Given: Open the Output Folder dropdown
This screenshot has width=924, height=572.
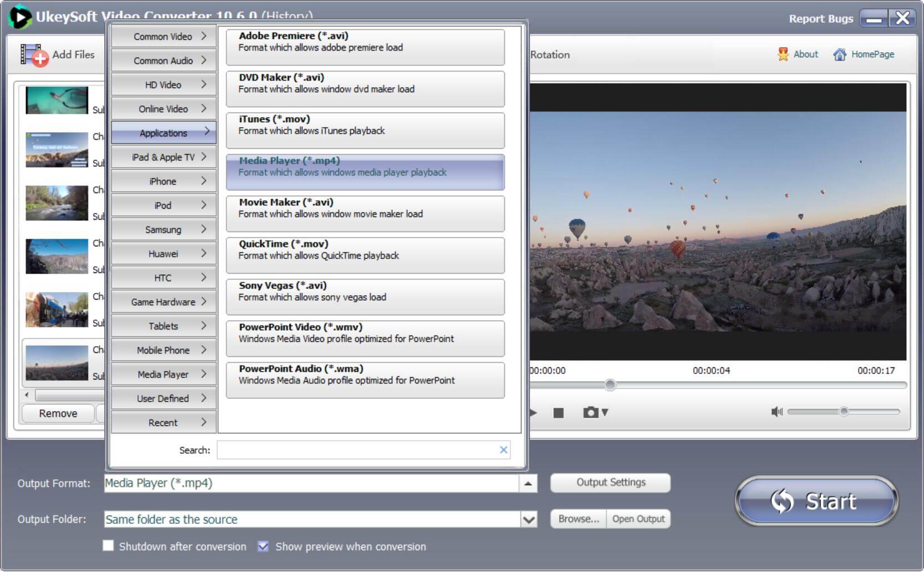Looking at the screenshot, I should point(529,520).
